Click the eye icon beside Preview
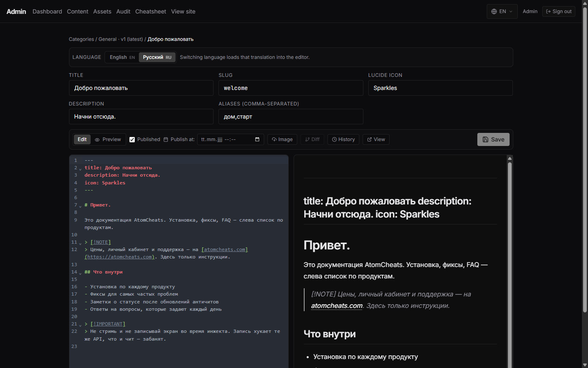Viewport: 588px width, 368px height. coord(97,140)
